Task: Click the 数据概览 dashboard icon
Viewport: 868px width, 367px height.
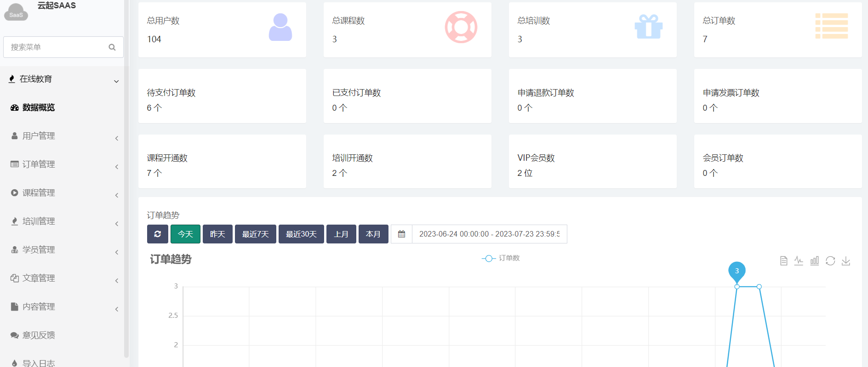Action: 15,107
